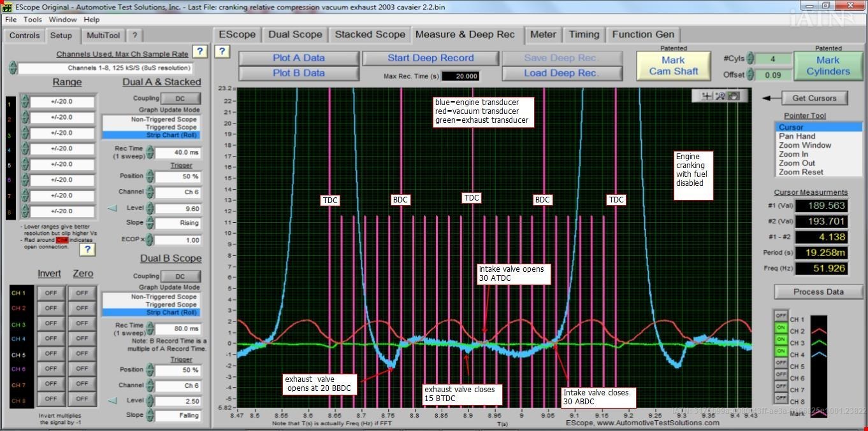Open the help icon below the Range list
Image resolution: width=868 pixels, height=431 pixels.
87,250
